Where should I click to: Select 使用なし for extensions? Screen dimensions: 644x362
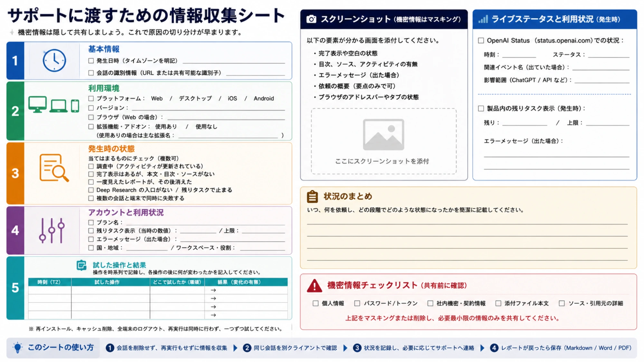(206, 127)
